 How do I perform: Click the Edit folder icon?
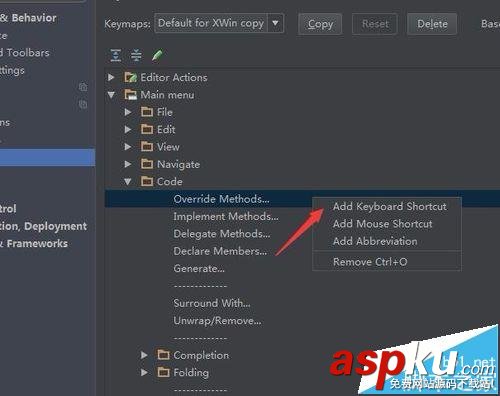[147, 129]
